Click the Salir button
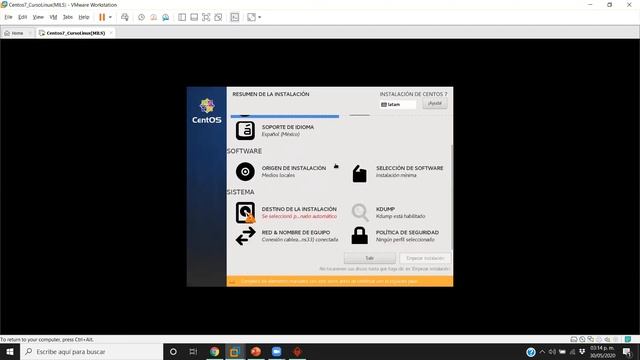 (370, 258)
